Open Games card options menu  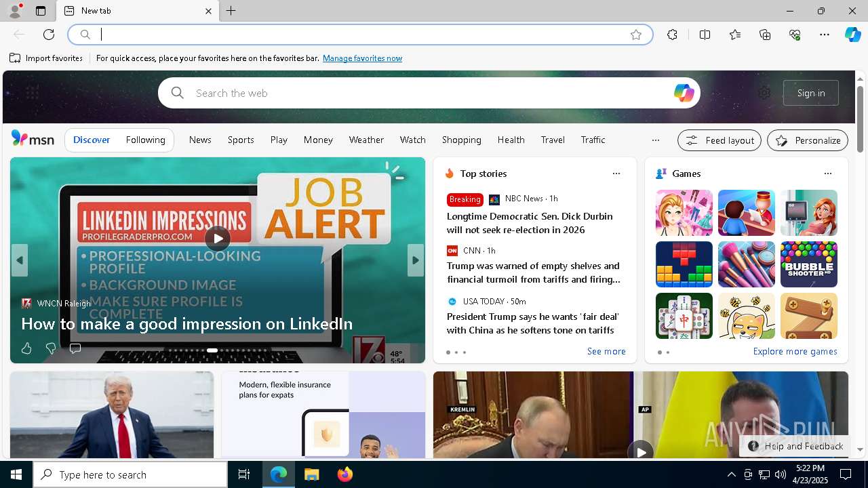tap(828, 174)
